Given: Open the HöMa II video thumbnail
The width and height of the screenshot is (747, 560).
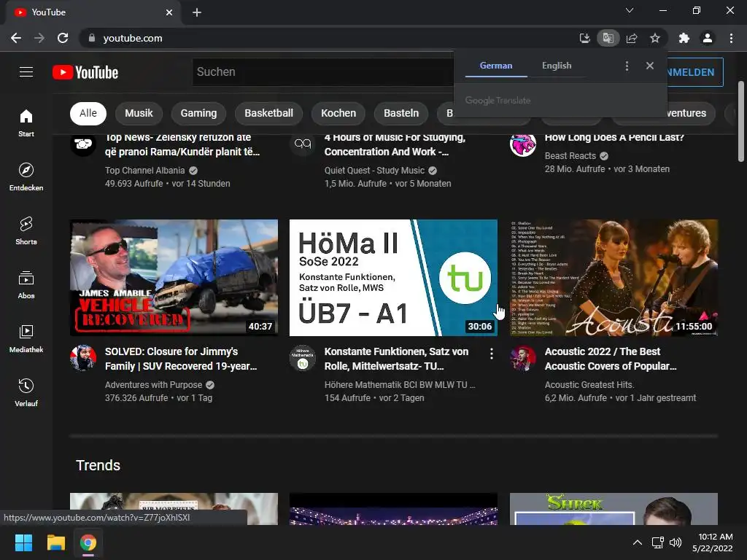Looking at the screenshot, I should click(393, 278).
